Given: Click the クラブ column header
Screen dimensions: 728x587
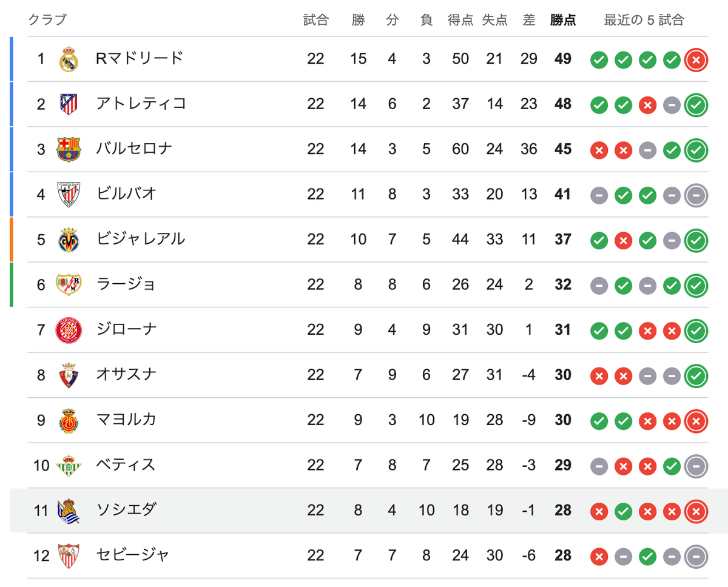Looking at the screenshot, I should 47,20.
